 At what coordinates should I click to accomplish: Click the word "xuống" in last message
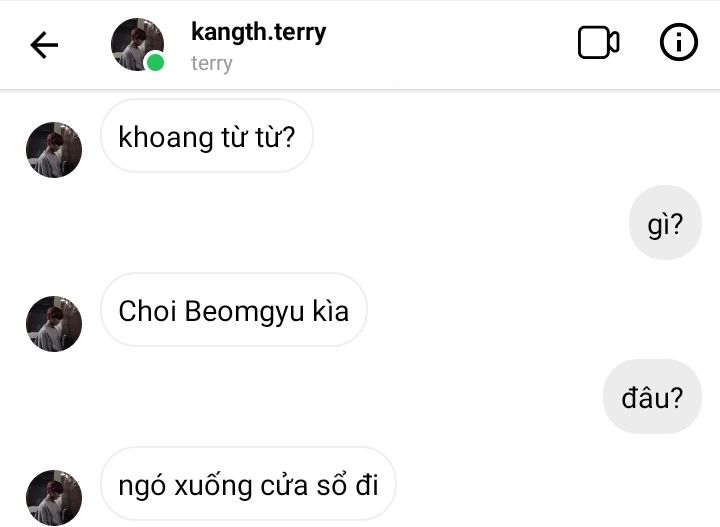pos(213,486)
